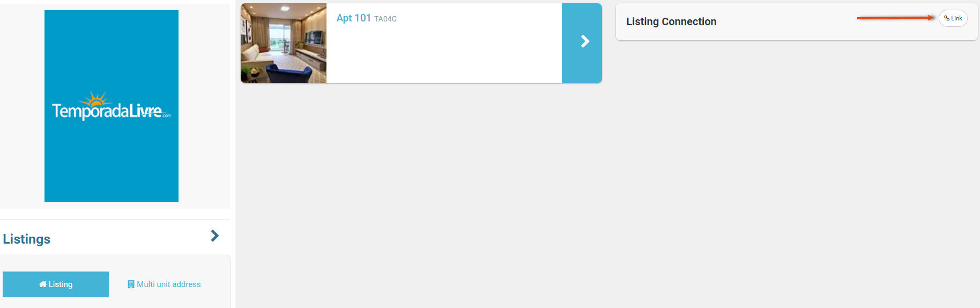Switch to the Listing tab

[x=56, y=284]
